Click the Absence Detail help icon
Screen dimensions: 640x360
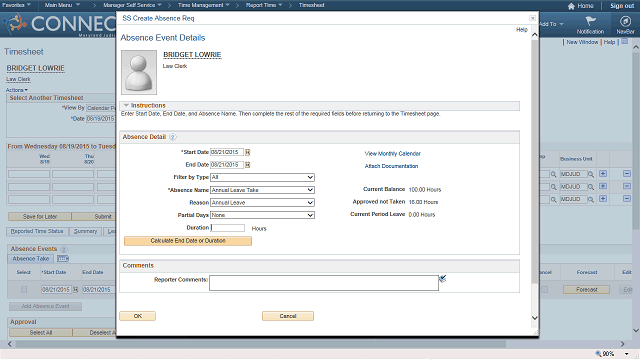click(173, 137)
